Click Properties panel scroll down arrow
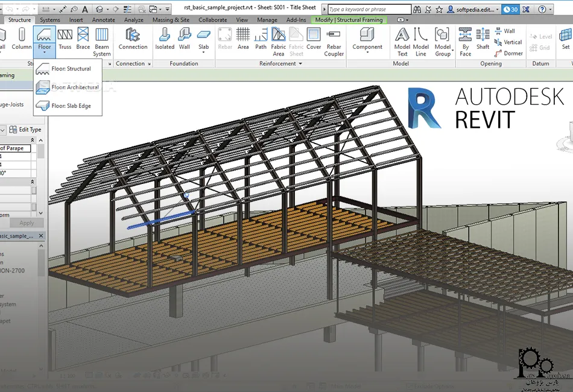The height and width of the screenshot is (392, 573). pyautogui.click(x=40, y=213)
